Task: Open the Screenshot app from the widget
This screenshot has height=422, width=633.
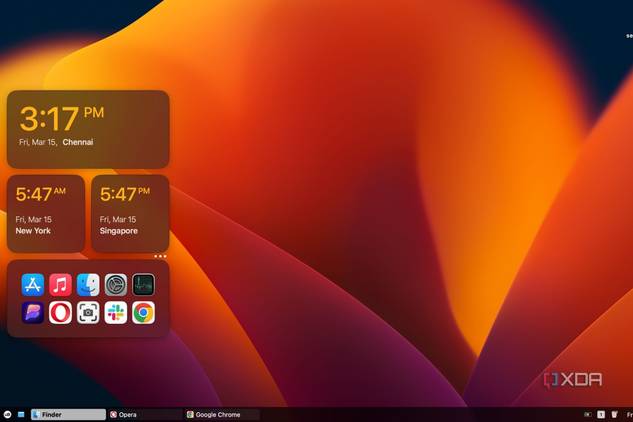Action: [x=88, y=313]
